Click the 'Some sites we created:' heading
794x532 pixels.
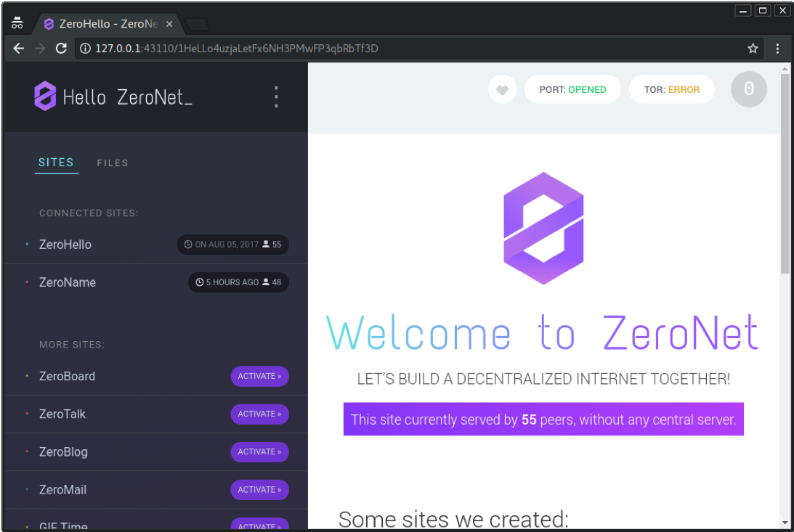tap(453, 520)
